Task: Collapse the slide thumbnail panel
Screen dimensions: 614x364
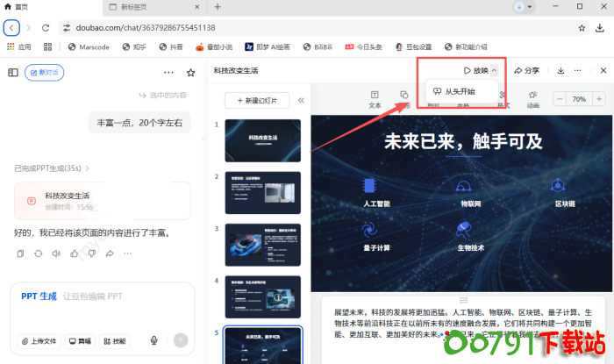Action: 301,101
